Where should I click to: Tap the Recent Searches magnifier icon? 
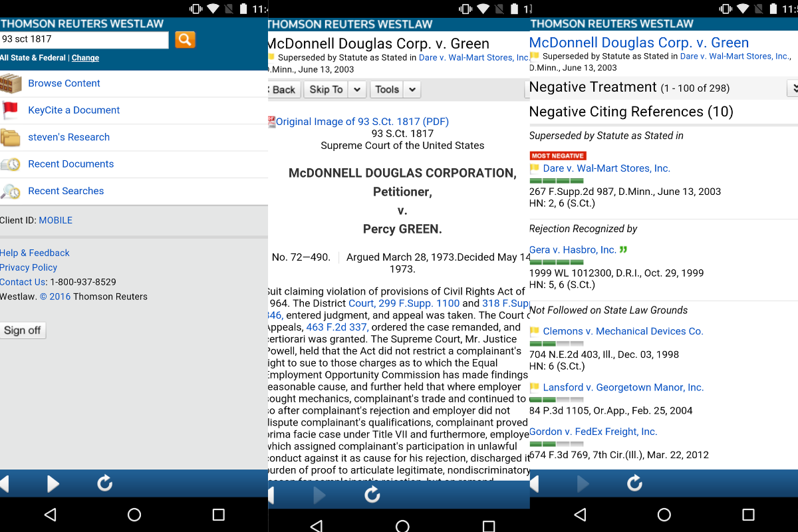(10, 192)
